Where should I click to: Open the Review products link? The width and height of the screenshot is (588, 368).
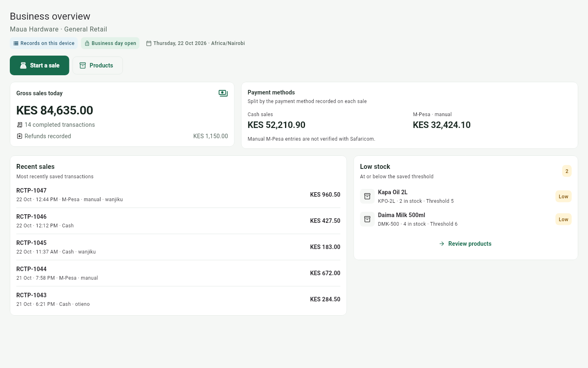[x=466, y=244]
